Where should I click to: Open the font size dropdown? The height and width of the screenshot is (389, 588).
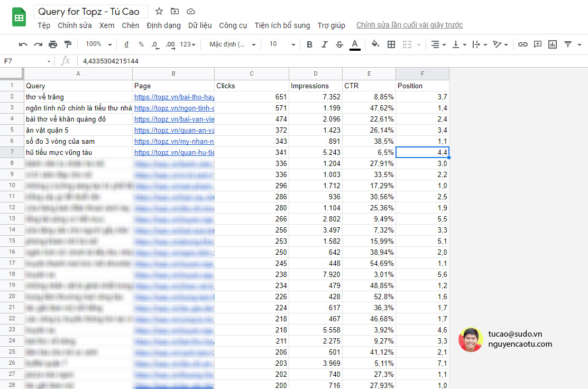click(x=280, y=44)
